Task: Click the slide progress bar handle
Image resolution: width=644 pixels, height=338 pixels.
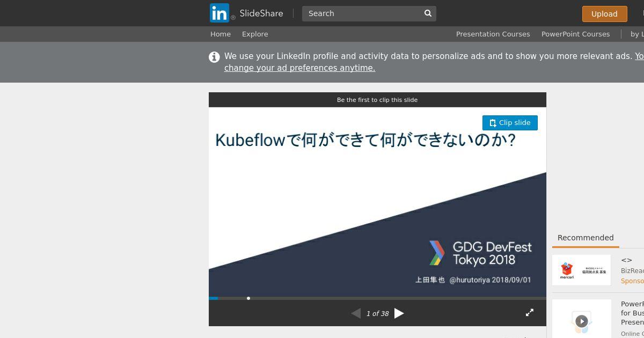Action: coord(248,298)
